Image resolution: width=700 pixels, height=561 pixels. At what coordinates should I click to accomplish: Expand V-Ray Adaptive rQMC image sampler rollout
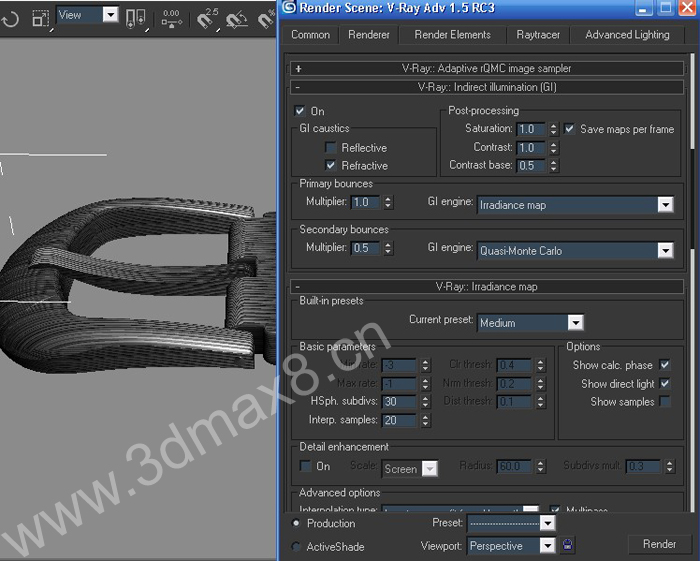pyautogui.click(x=487, y=68)
